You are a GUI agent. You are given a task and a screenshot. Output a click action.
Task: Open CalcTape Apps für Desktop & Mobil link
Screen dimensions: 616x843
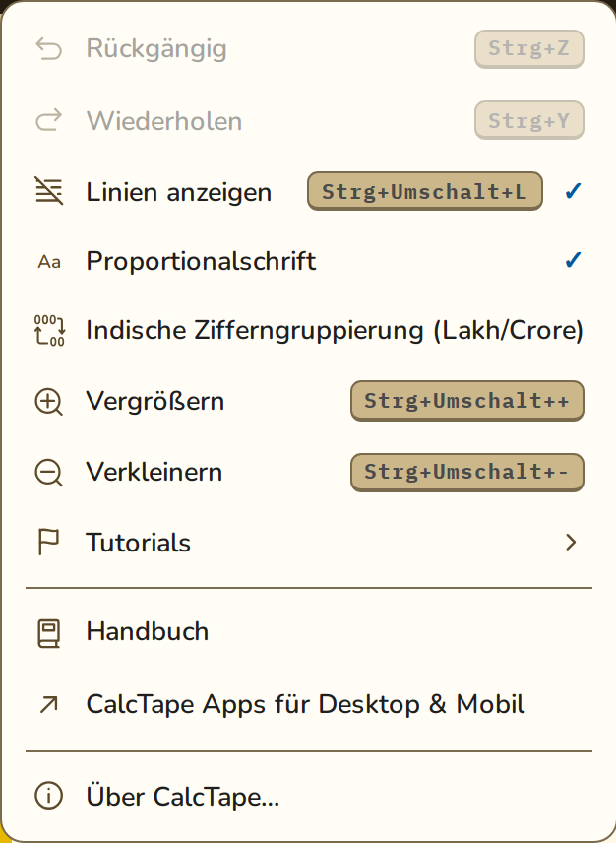pos(308,704)
